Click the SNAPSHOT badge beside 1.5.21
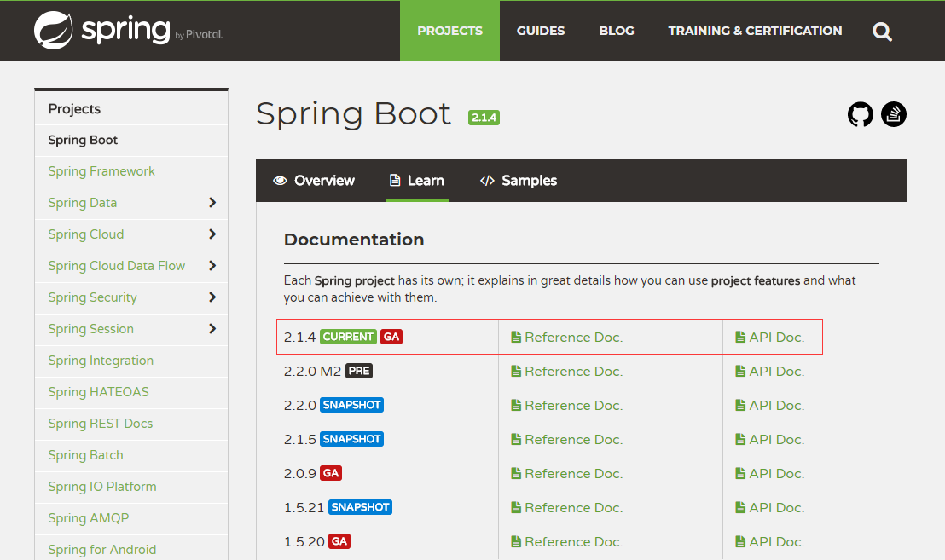The height and width of the screenshot is (560, 945). [x=361, y=507]
